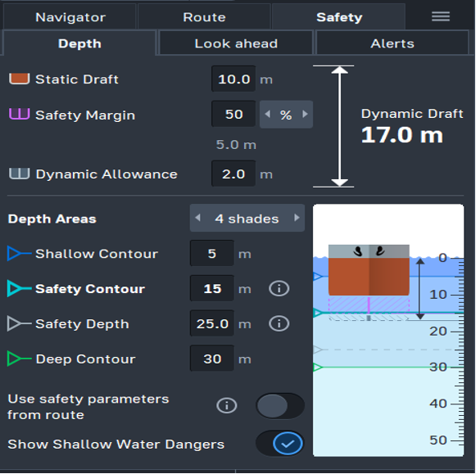Click the Safety Margin purple icon

[x=19, y=114]
